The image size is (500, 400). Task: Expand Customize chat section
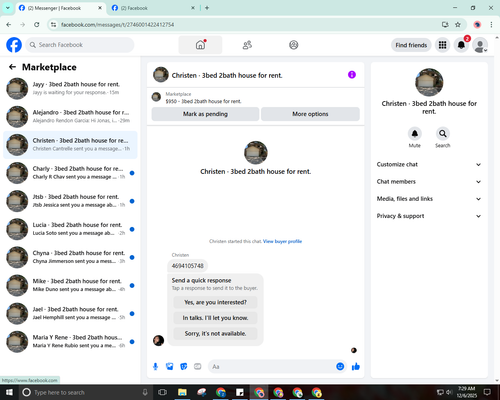pos(429,164)
